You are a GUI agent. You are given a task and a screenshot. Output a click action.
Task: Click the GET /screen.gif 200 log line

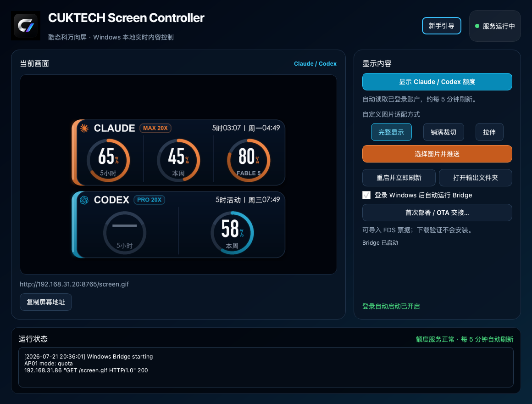86,370
